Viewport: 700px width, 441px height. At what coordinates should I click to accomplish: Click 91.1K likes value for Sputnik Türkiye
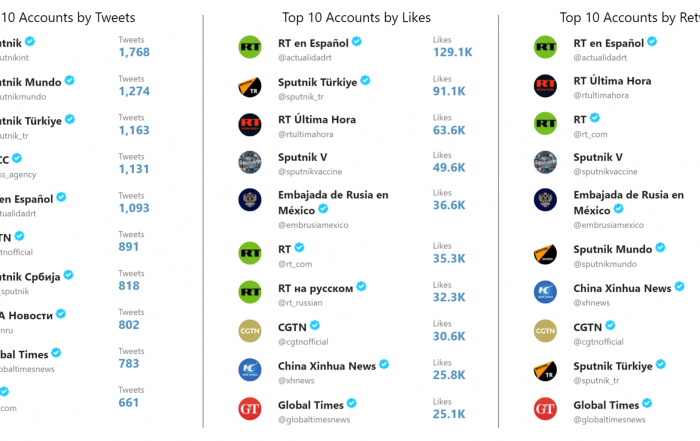point(449,91)
